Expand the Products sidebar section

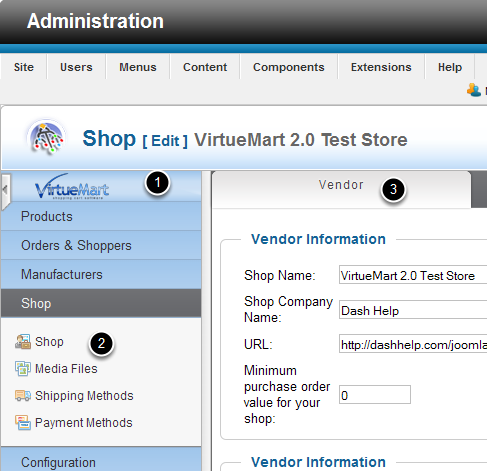click(101, 216)
